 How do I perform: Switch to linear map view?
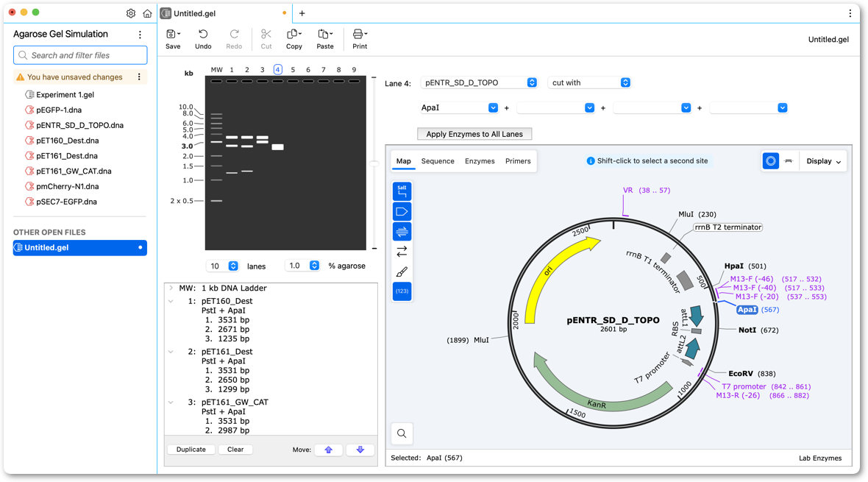pyautogui.click(x=789, y=161)
